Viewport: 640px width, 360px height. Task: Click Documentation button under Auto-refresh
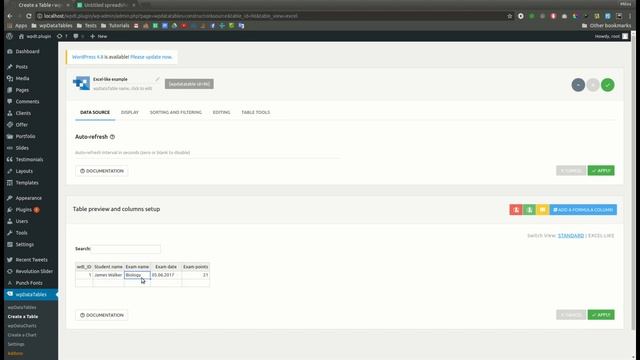tap(102, 171)
